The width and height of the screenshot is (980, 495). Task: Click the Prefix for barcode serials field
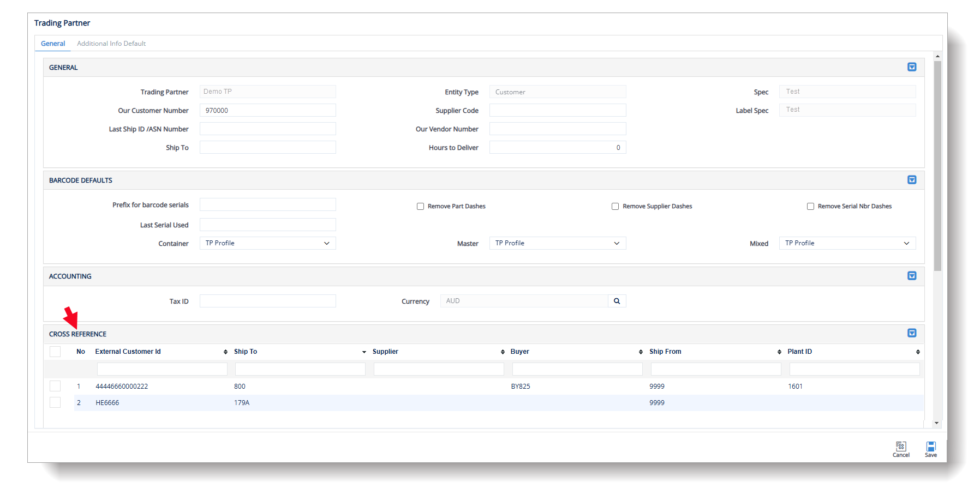[x=267, y=204]
